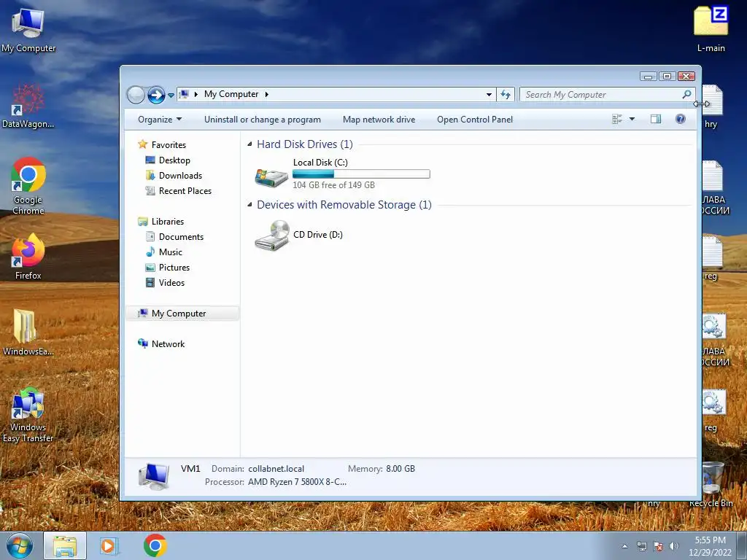747x560 pixels.
Task: Open L-main folder on desktop
Action: pos(711,29)
